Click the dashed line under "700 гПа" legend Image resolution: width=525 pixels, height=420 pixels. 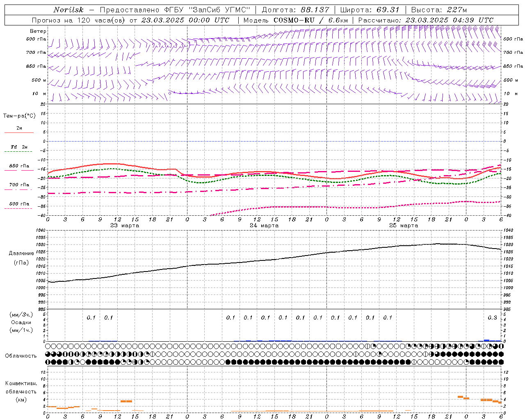(x=18, y=189)
